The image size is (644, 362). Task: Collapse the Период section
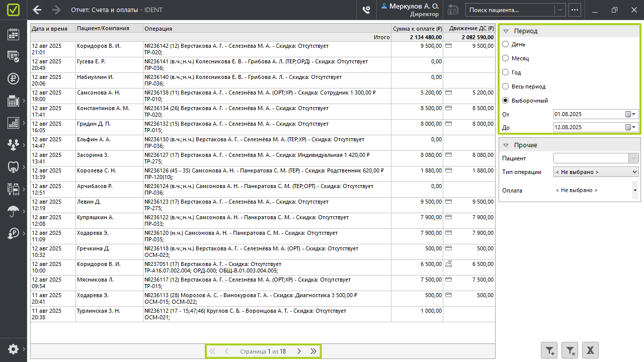(506, 31)
